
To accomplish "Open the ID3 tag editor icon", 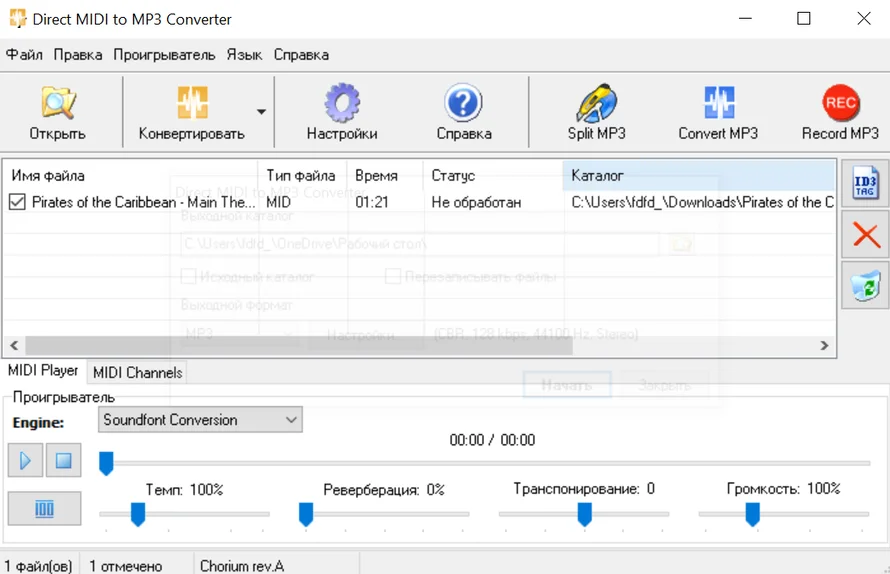I will (x=865, y=183).
